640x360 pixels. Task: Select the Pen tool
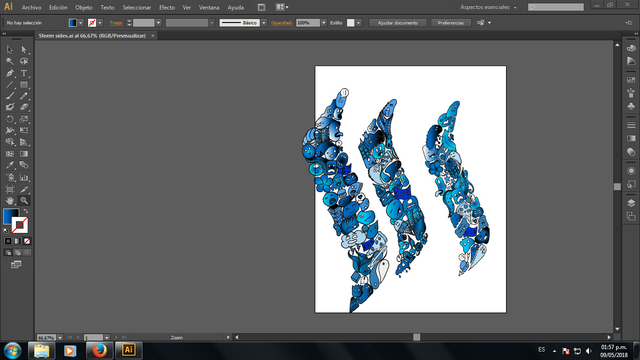(10, 73)
